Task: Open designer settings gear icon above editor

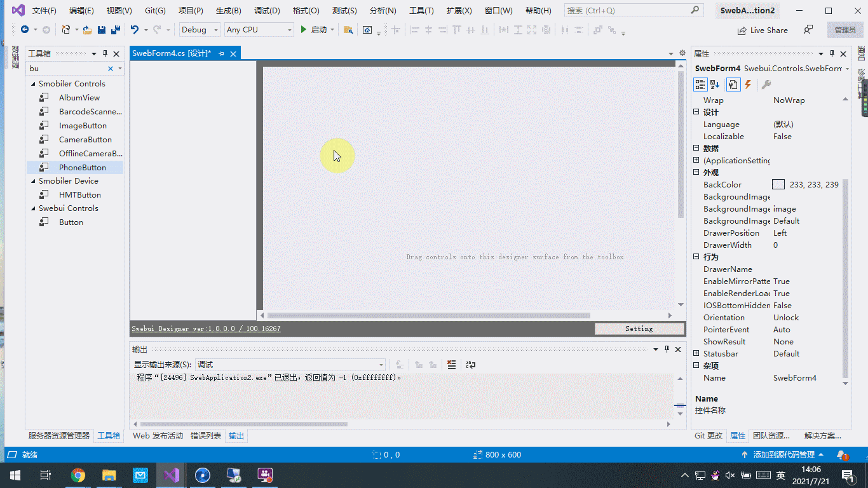Action: pos(682,53)
